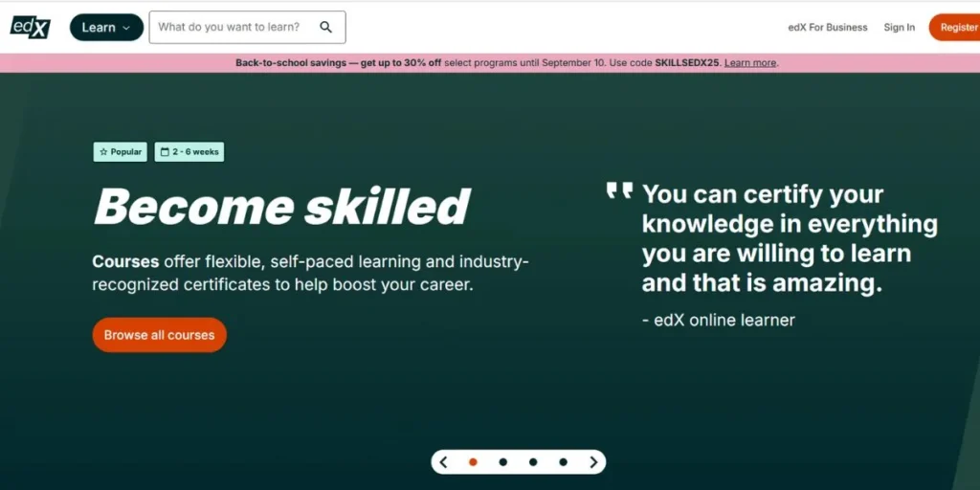The image size is (980, 490).
Task: Follow the 'Learn more' banner link
Action: 750,62
